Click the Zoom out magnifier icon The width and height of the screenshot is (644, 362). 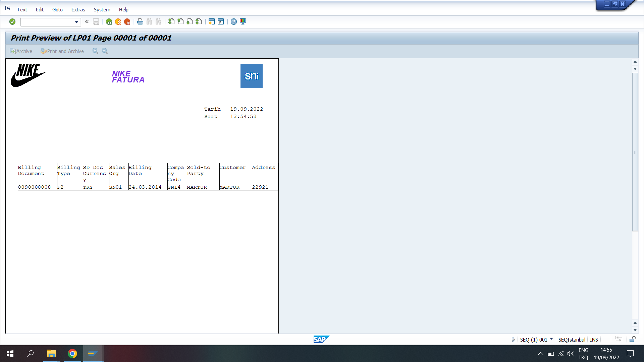[105, 51]
